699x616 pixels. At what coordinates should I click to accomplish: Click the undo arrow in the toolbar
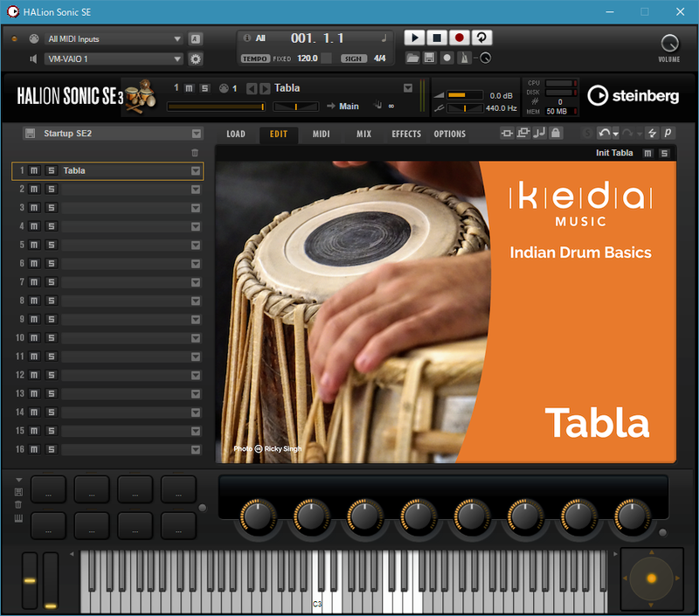click(x=604, y=133)
